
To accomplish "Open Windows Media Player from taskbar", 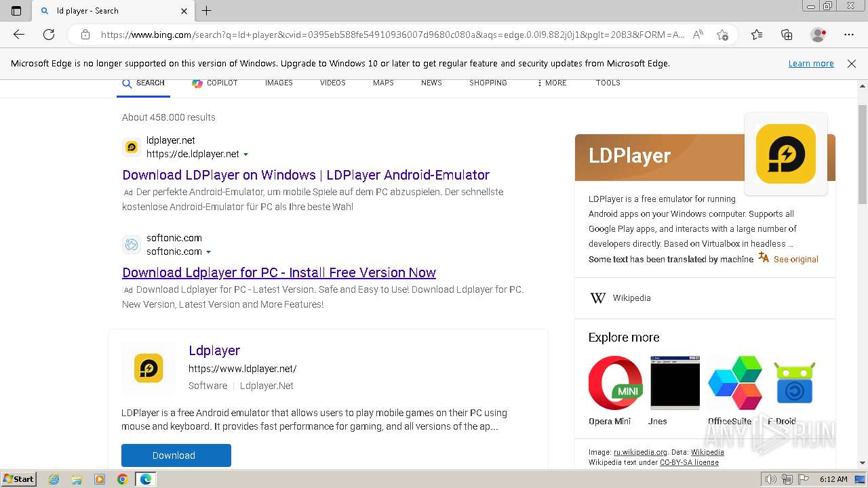I will click(100, 479).
